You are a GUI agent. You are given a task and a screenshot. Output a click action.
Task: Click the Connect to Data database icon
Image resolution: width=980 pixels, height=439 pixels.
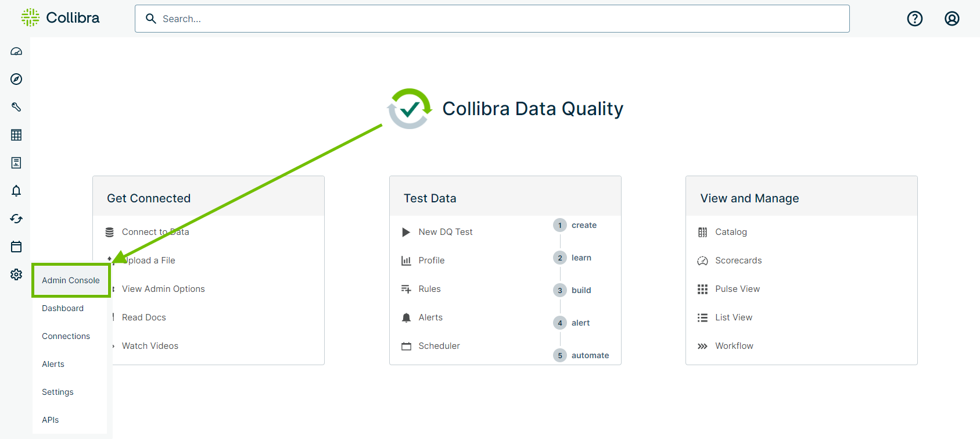coord(109,232)
